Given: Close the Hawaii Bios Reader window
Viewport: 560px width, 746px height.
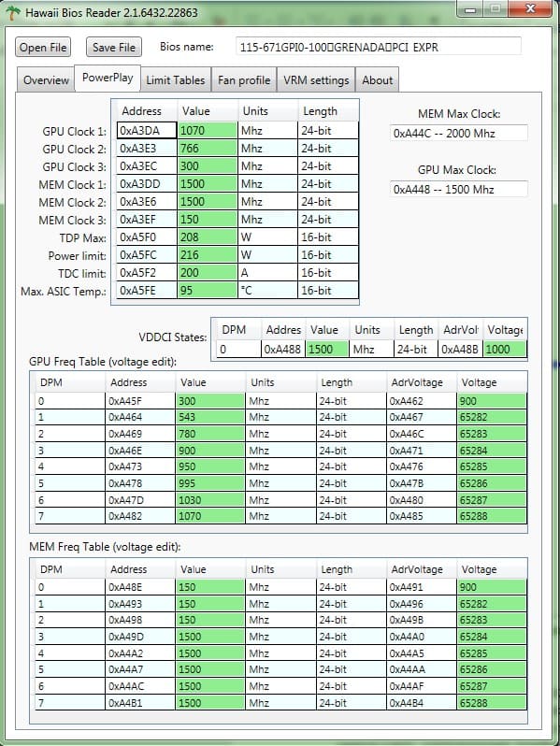Looking at the screenshot, I should (530, 8).
